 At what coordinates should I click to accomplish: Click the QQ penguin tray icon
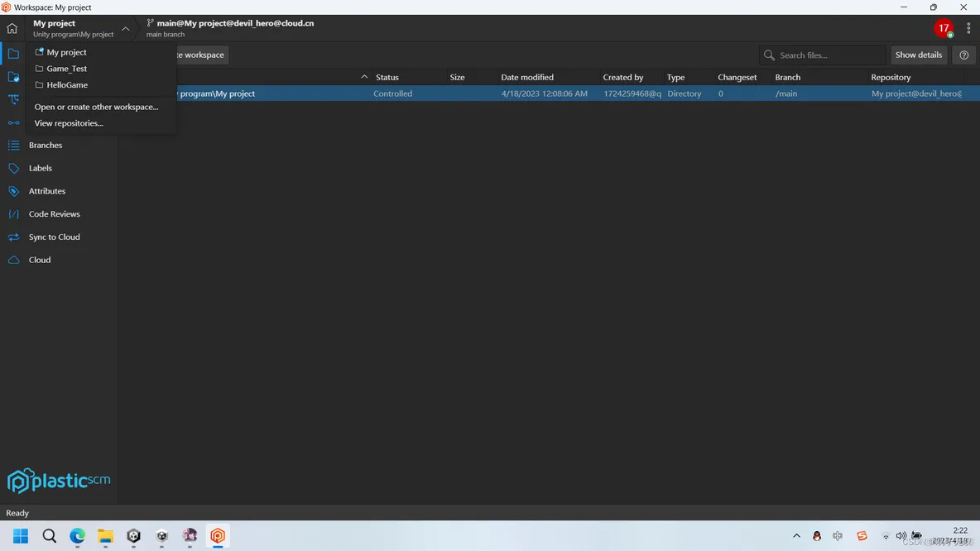tap(817, 536)
